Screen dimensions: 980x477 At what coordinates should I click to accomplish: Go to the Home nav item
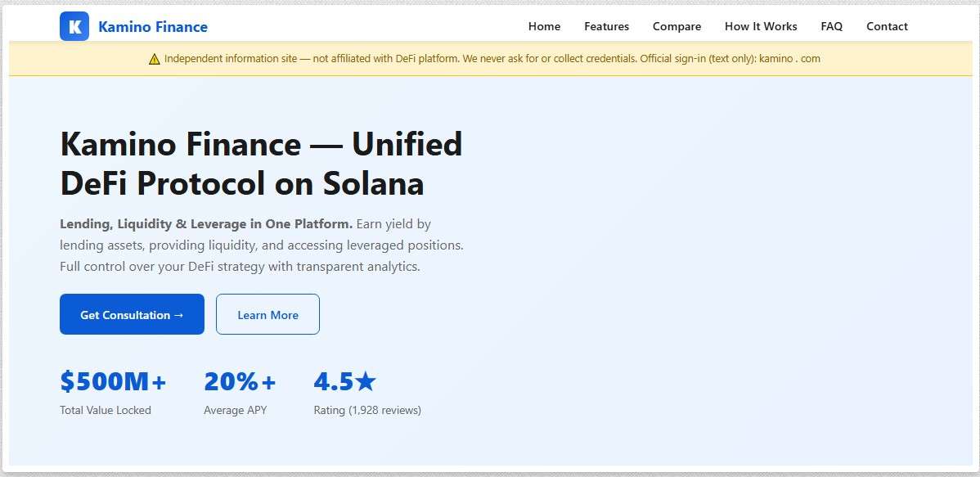[544, 26]
